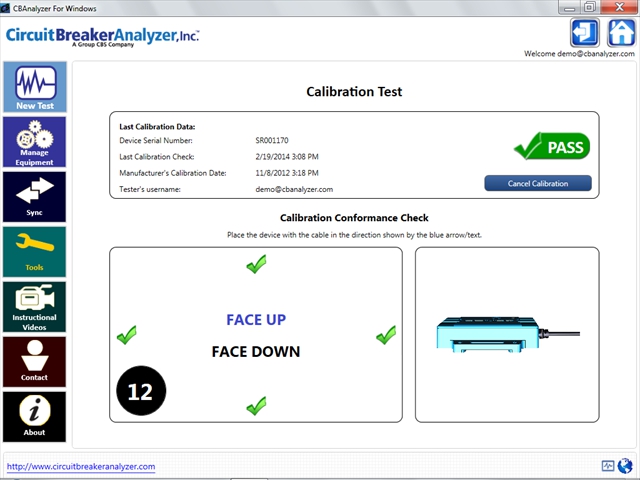Open the Tools tile

[x=35, y=252]
